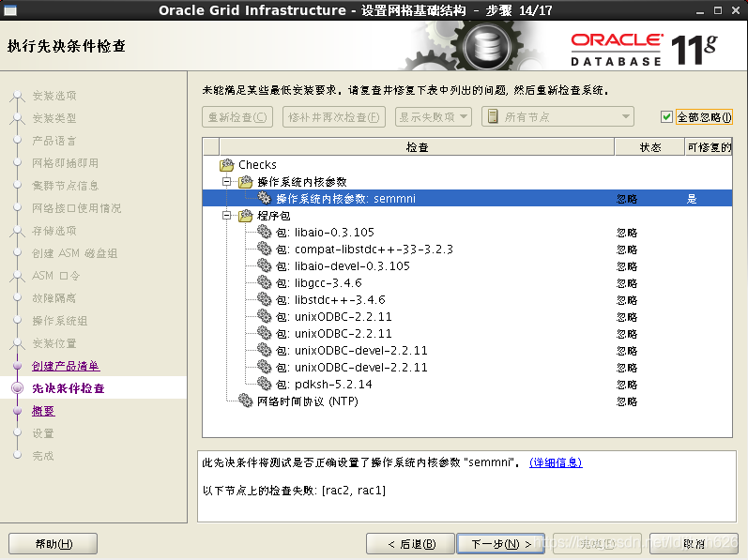This screenshot has width=748, height=560.
Task: Click 是 fixable value in semmni row
Action: coord(692,198)
